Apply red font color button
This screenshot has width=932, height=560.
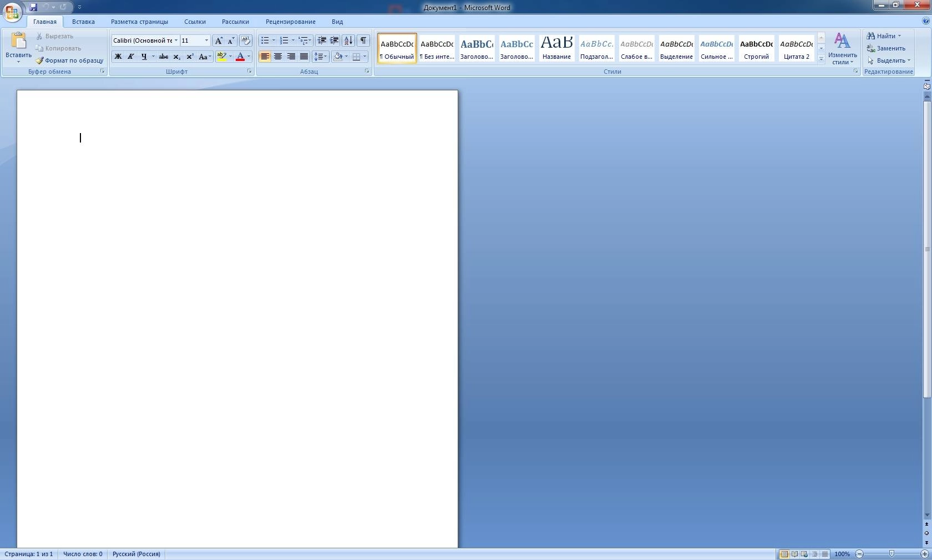pyautogui.click(x=240, y=57)
